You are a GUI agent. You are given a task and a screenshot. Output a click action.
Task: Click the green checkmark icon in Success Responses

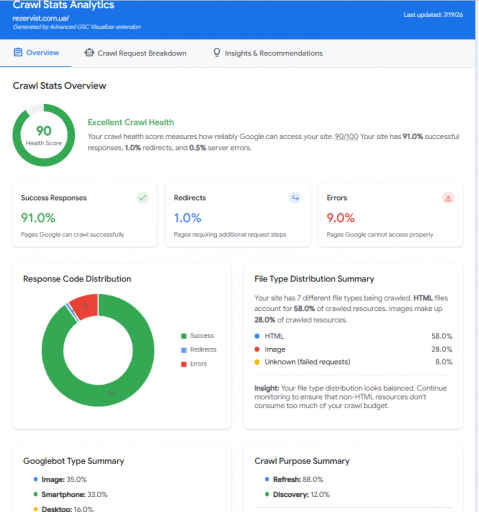tap(142, 198)
